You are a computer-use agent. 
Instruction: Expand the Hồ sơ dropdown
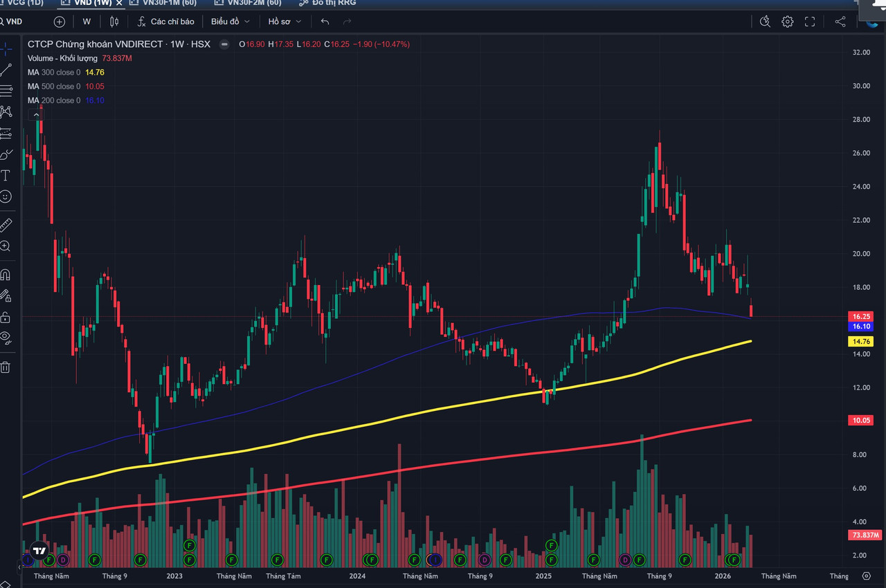click(284, 21)
